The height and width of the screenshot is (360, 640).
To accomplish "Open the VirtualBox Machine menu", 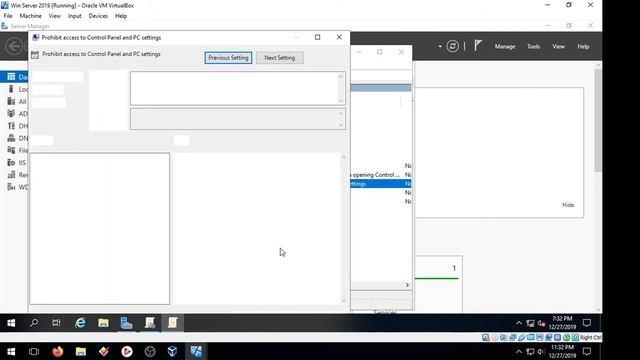I will pos(31,16).
